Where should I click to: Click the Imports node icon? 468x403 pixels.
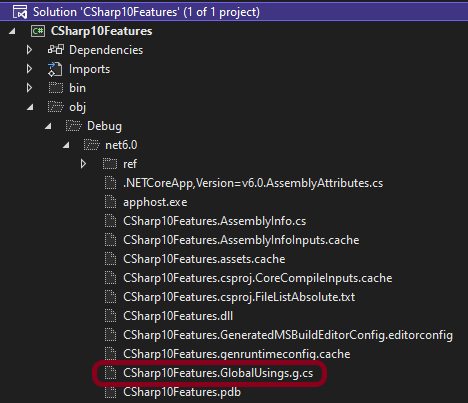pyautogui.click(x=55, y=69)
